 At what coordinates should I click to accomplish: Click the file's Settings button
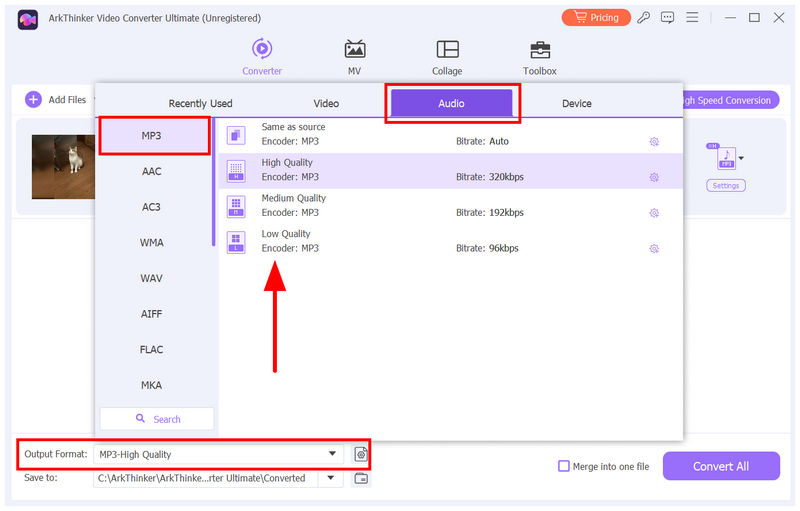[x=726, y=186]
